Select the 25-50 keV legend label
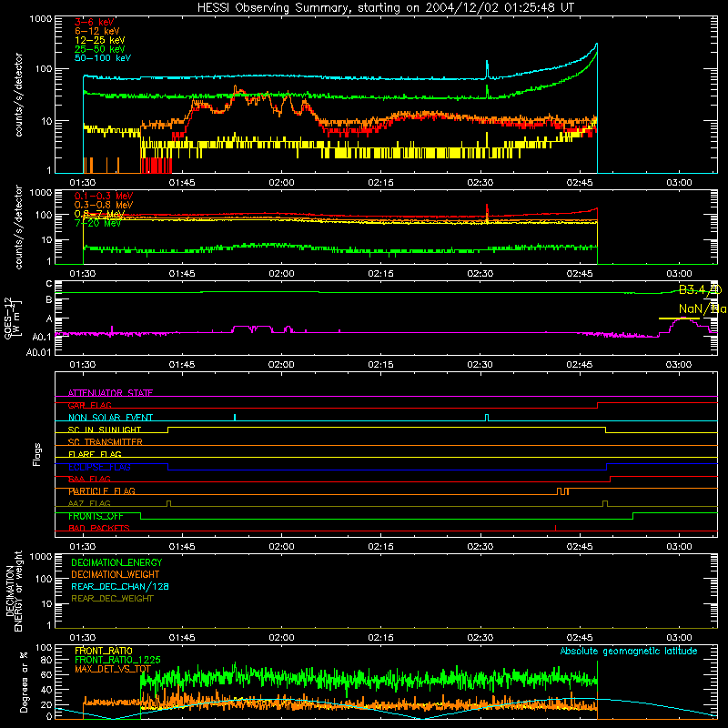 (x=100, y=49)
